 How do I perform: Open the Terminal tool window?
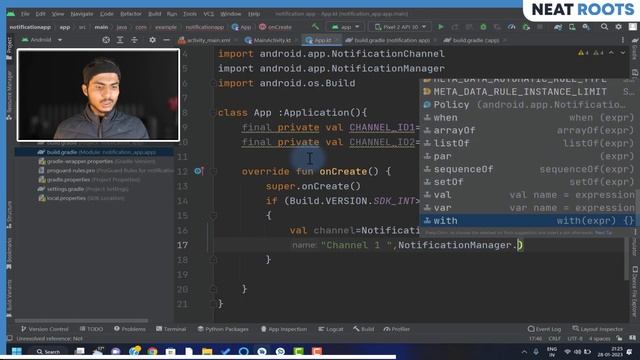click(x=171, y=329)
